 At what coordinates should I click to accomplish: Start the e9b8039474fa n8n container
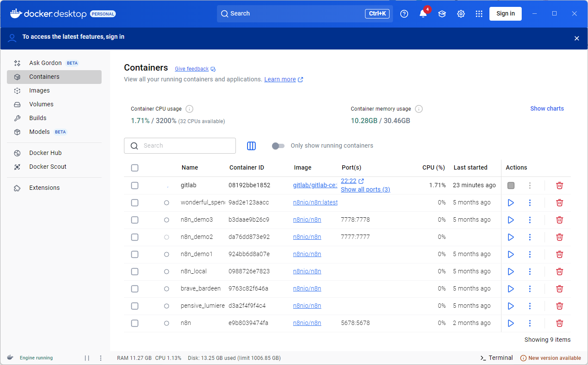coord(511,323)
